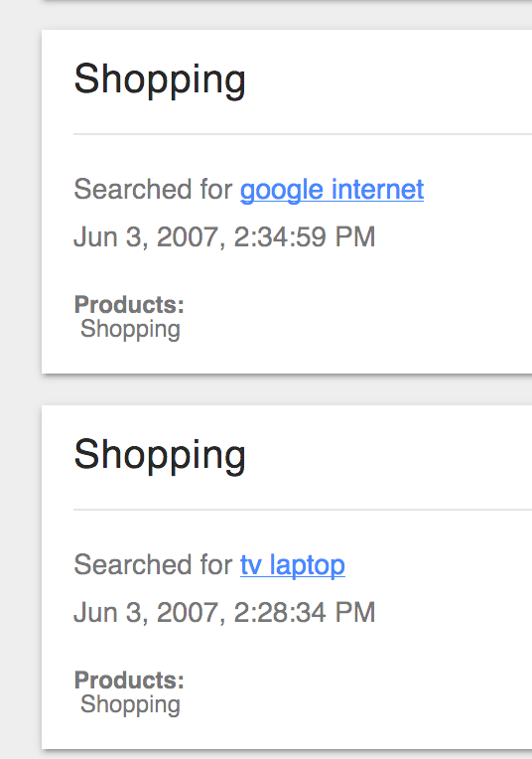Open the "google internet" search link
The image size is (532, 759).
click(x=332, y=190)
